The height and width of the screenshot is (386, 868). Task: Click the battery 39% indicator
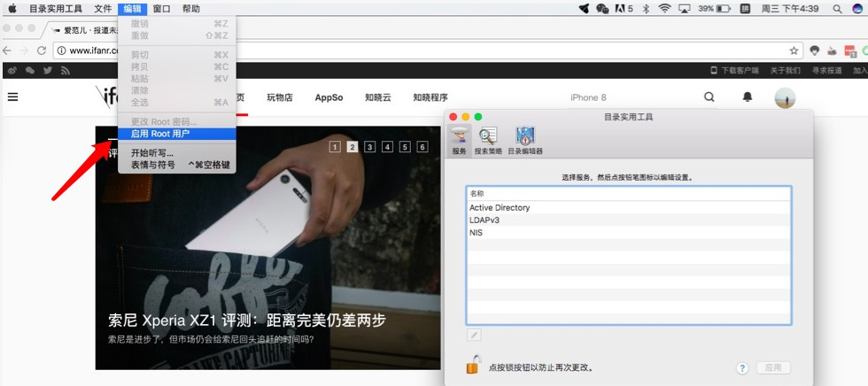[x=714, y=8]
